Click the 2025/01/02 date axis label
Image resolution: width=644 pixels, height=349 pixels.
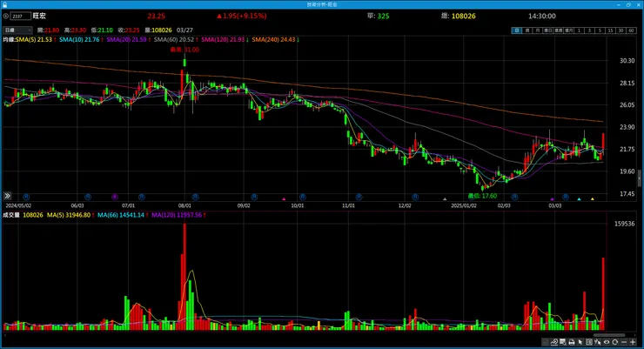click(x=464, y=205)
